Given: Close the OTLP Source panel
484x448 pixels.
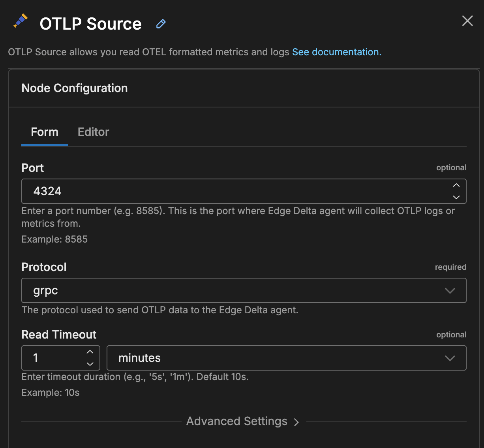Looking at the screenshot, I should click(467, 21).
